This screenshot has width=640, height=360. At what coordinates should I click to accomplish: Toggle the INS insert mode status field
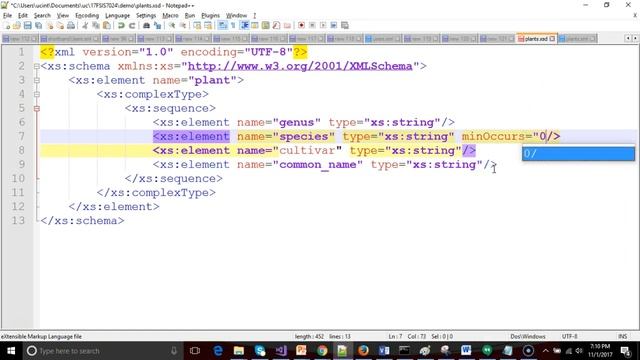tap(622, 336)
